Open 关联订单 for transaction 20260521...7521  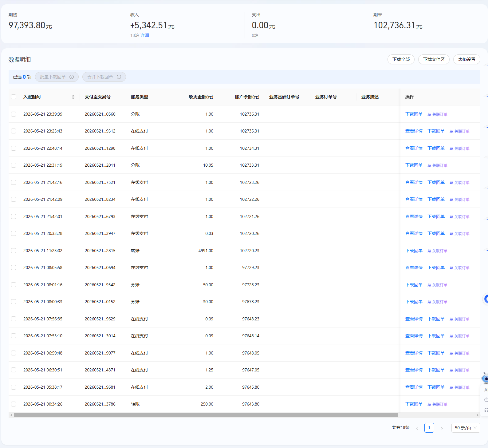[x=459, y=183]
